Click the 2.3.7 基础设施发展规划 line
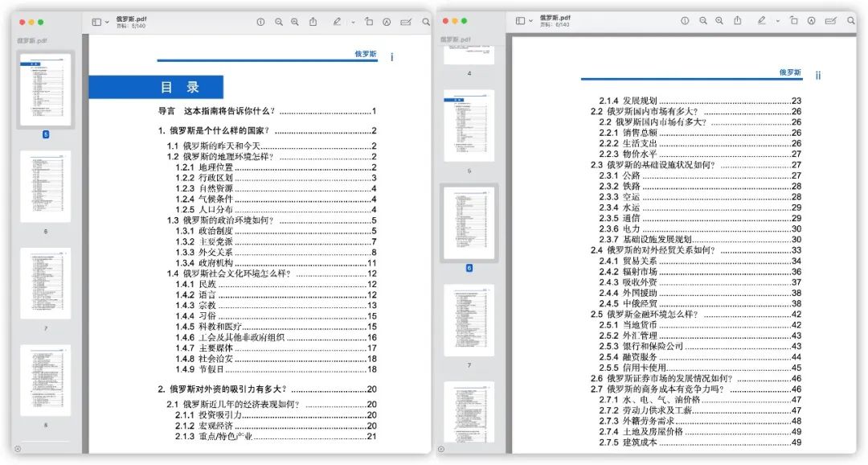The height and width of the screenshot is (465, 868). 700,240
